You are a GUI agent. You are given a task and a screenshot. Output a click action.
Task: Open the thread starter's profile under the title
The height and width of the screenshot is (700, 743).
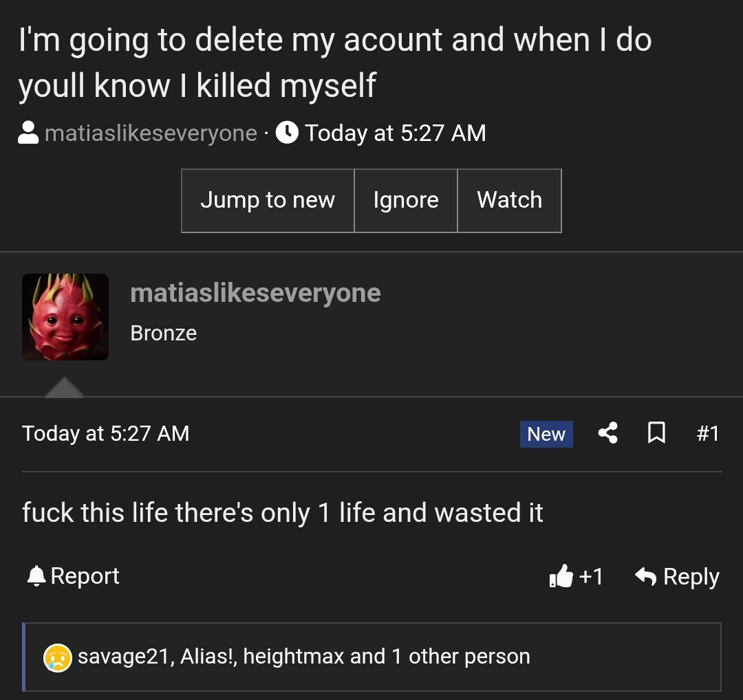click(x=151, y=133)
